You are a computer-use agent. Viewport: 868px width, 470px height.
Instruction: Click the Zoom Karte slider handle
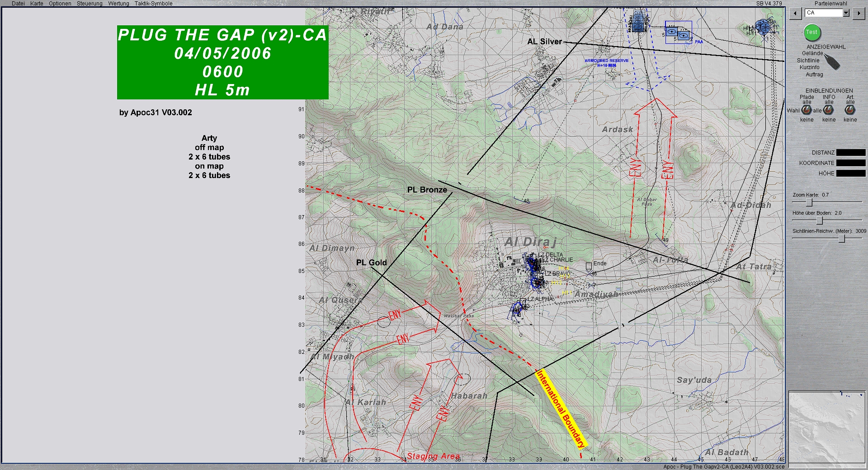(809, 202)
